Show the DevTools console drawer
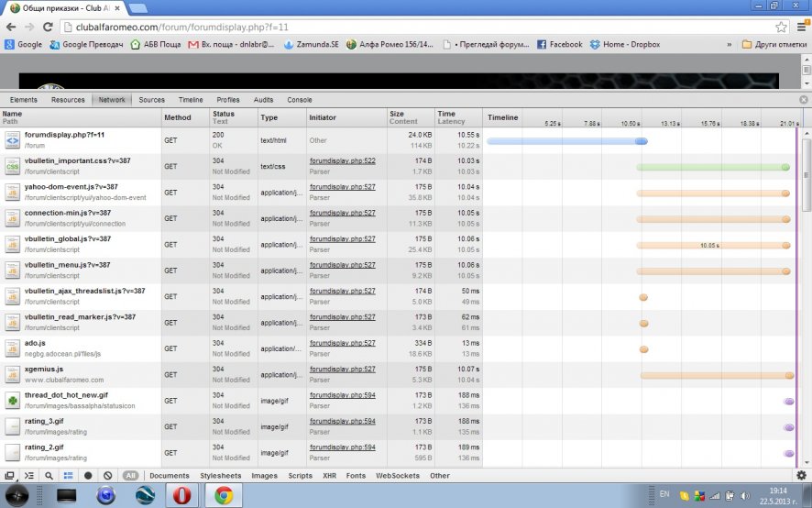This screenshot has height=508, width=812. (x=29, y=476)
